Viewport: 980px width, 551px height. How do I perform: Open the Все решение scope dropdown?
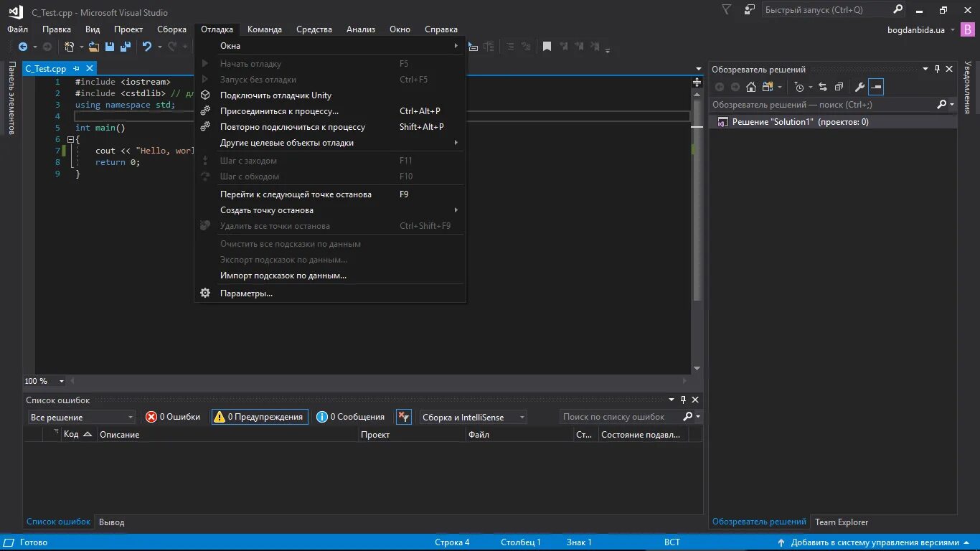[x=82, y=417]
